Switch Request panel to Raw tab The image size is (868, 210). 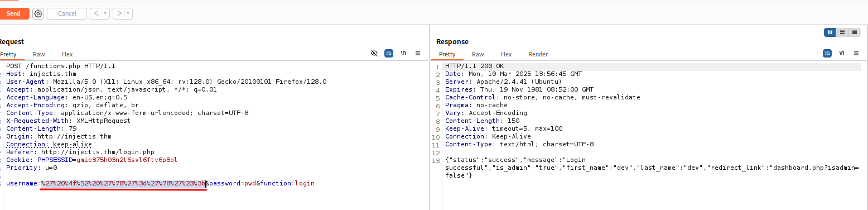pyautogui.click(x=39, y=54)
